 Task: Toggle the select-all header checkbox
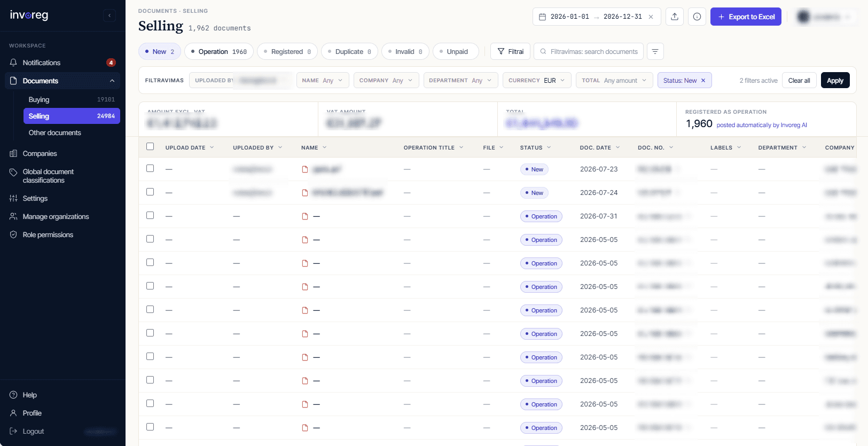tap(150, 146)
